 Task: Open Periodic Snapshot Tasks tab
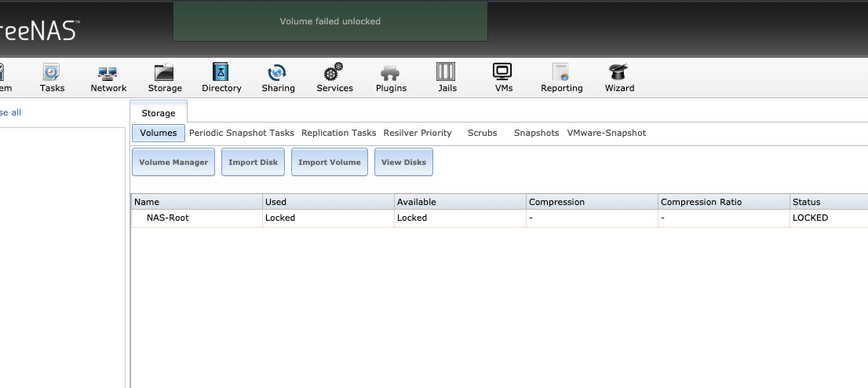(242, 133)
